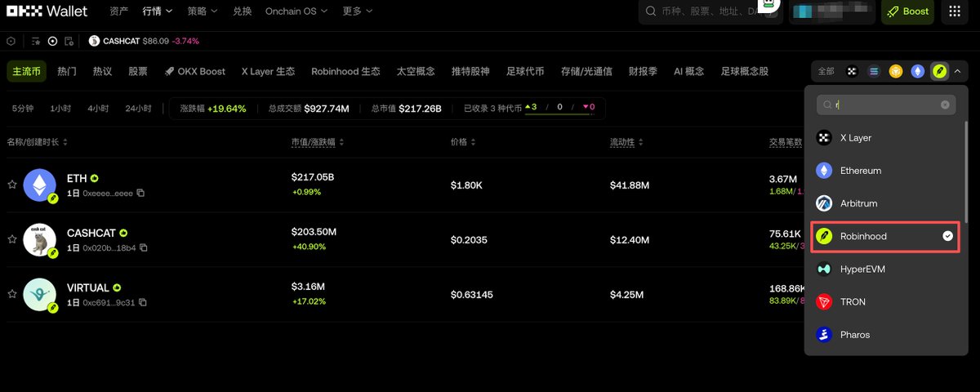Click the CASHCAT ticker avatar icon
The width and height of the screenshot is (980, 392).
pos(94,41)
